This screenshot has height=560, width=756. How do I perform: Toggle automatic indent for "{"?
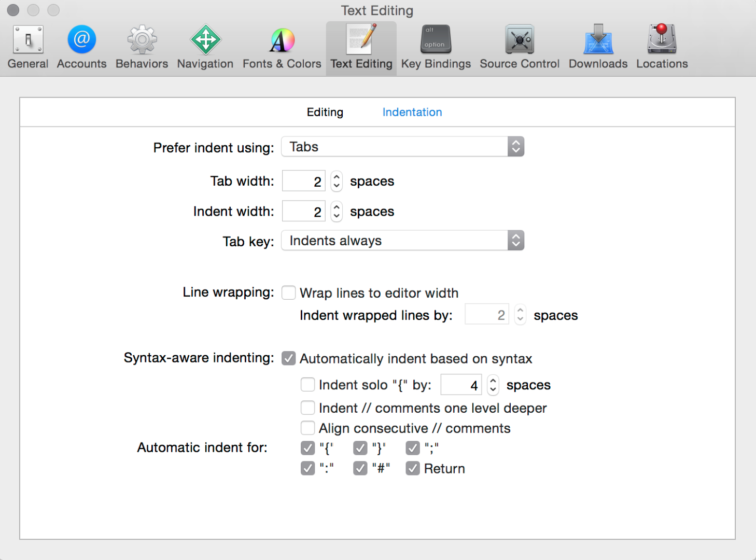coord(308,448)
